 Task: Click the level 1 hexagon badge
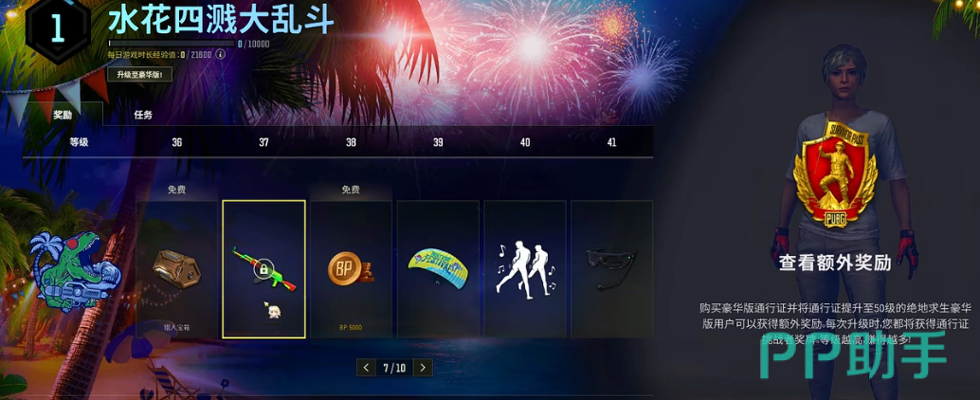[x=58, y=28]
